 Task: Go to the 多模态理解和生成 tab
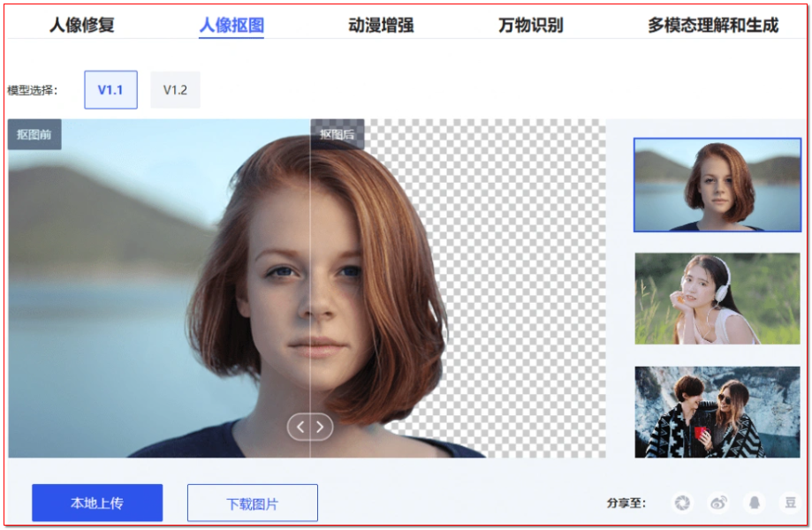(713, 25)
